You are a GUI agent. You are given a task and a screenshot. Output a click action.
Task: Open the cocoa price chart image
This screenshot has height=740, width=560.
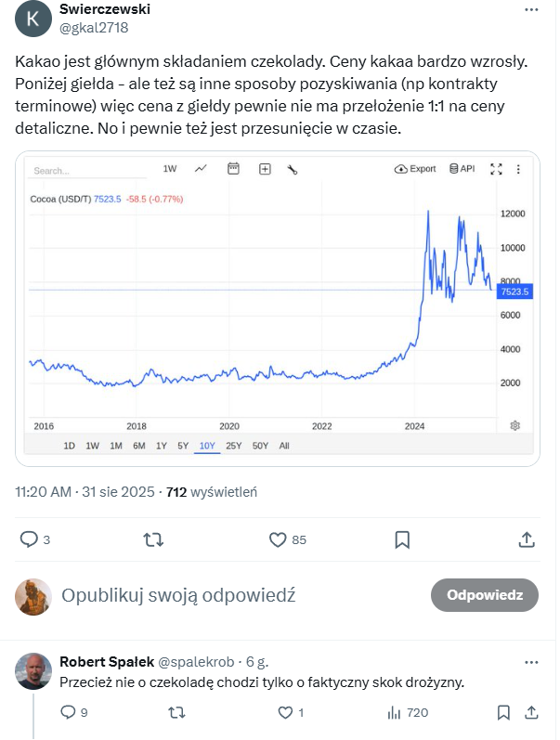pos(279,308)
